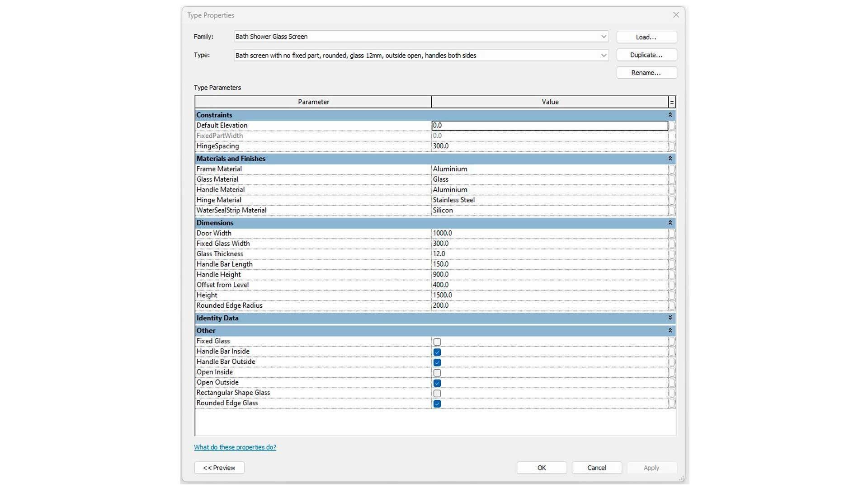The height and width of the screenshot is (488, 868).
Task: Tick the Open Inside checkbox
Action: tap(437, 373)
